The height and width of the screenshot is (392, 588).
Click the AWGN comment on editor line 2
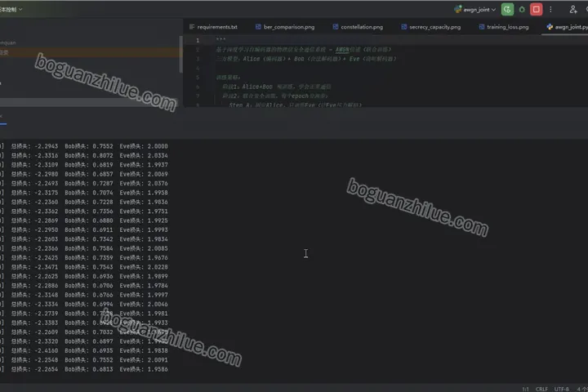tap(303, 50)
